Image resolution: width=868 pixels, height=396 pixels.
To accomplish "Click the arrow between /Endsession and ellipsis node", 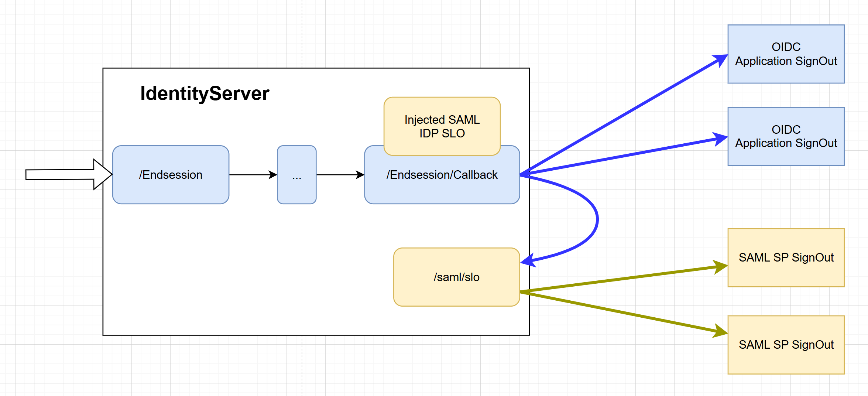I will click(x=252, y=175).
